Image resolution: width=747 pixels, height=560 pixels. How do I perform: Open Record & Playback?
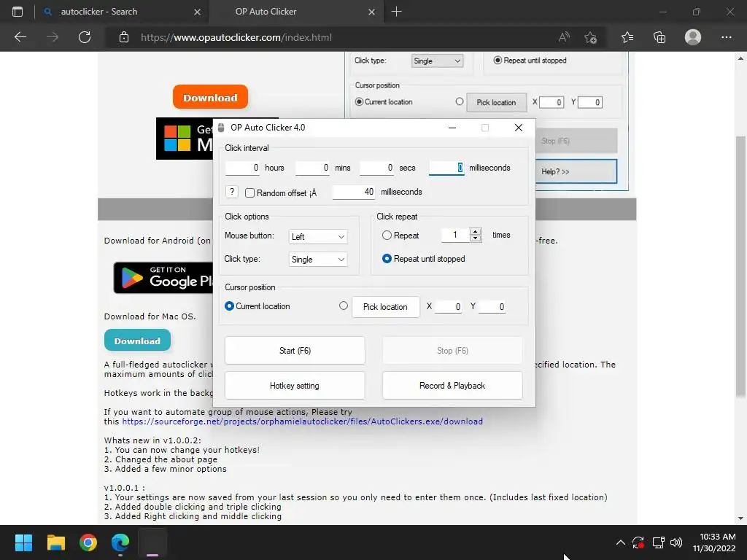coord(452,386)
